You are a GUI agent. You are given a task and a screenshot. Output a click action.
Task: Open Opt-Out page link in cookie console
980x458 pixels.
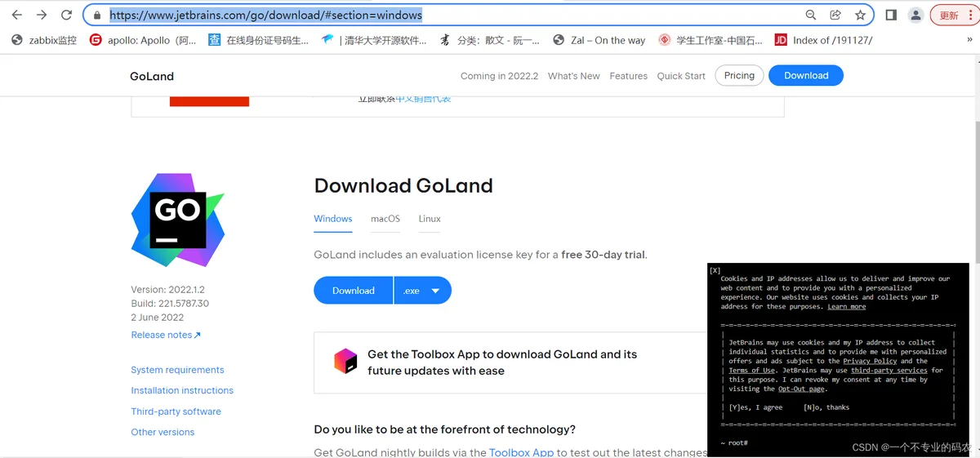[801, 389]
